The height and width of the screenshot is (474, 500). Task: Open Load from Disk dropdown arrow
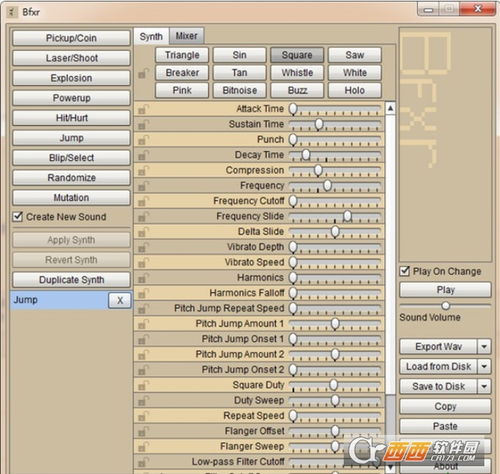(x=484, y=367)
